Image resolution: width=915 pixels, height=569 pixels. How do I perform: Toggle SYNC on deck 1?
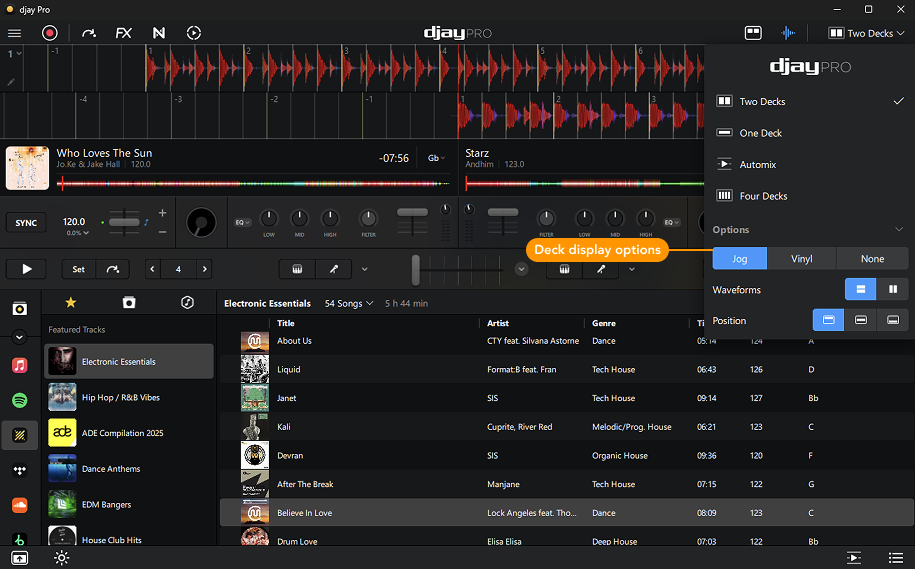[26, 223]
